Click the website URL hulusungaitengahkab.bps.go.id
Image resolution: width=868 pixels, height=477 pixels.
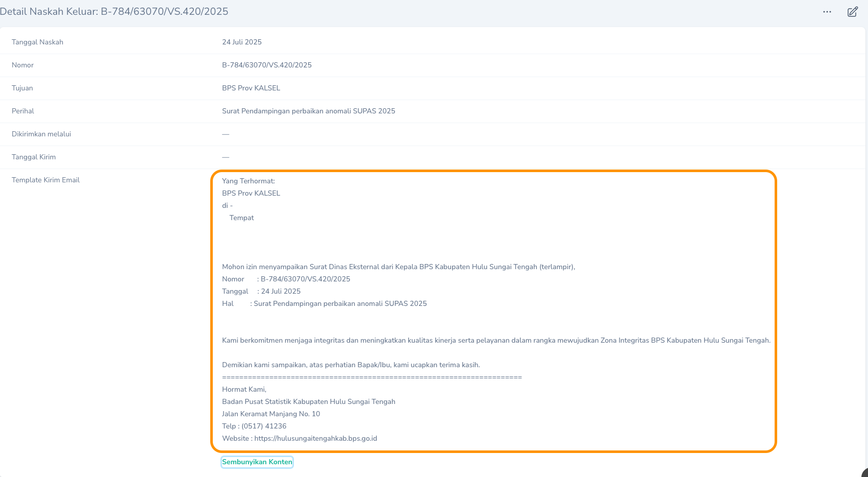click(316, 439)
